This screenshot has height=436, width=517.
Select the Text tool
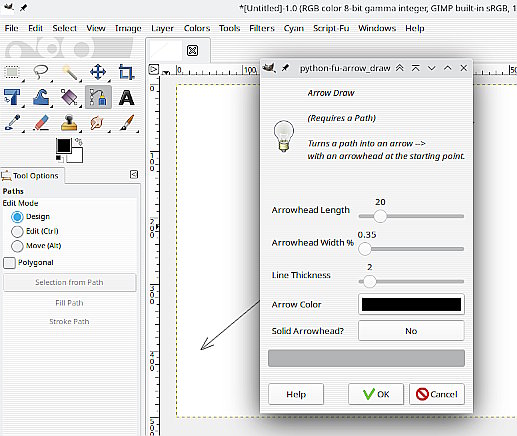point(126,98)
